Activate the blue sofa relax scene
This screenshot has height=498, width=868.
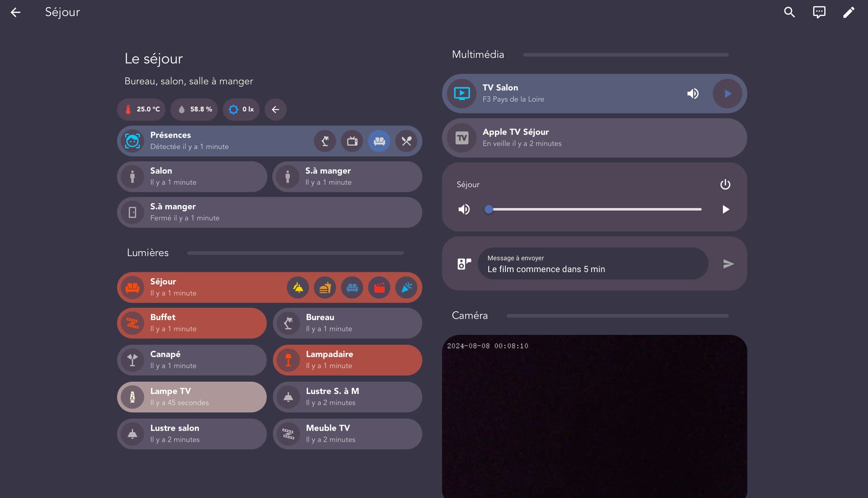(x=352, y=287)
